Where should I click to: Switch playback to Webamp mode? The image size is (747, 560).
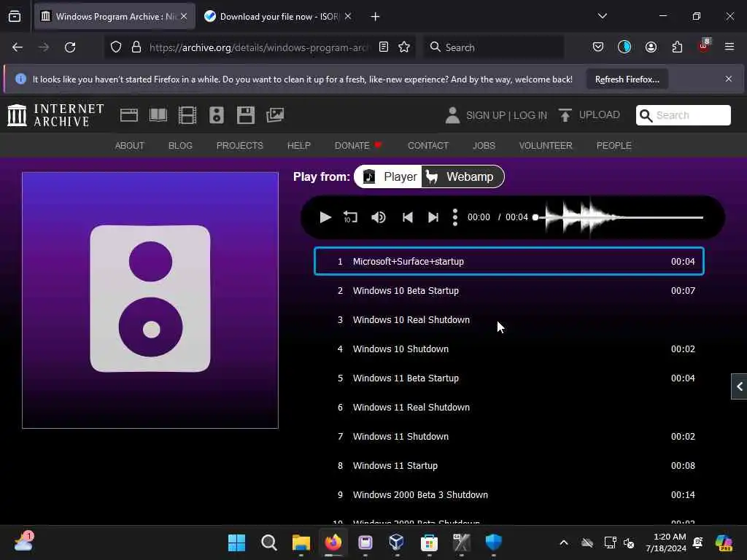(461, 176)
